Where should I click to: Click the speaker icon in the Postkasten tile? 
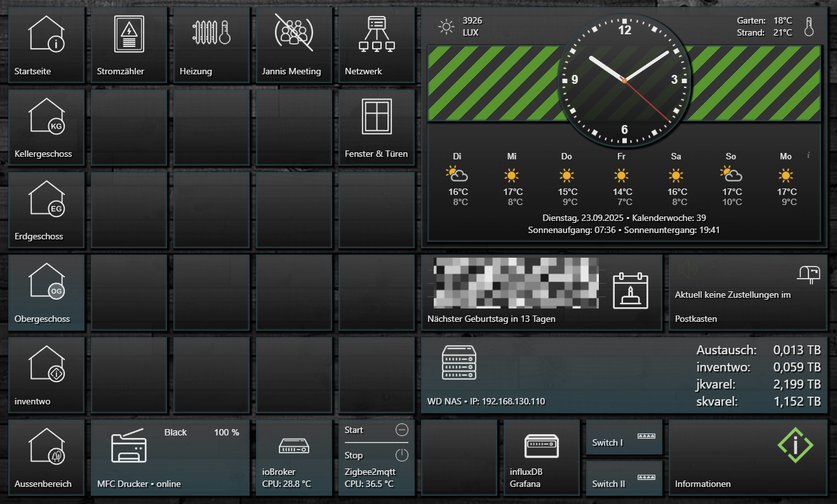coord(686,270)
